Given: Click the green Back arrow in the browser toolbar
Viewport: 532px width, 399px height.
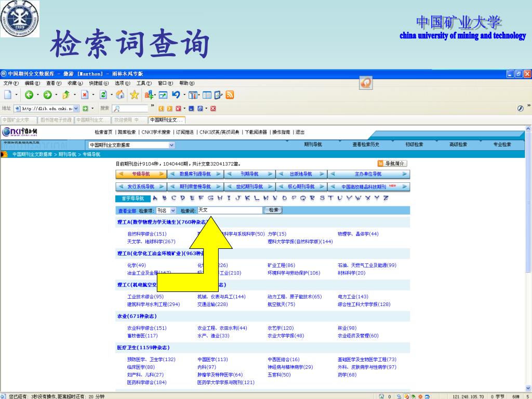Looking at the screenshot, I should coord(29,95).
